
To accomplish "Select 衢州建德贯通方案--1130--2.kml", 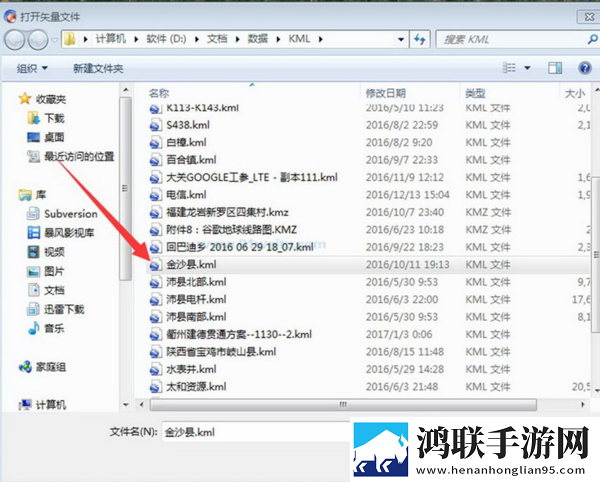I will pos(239,334).
